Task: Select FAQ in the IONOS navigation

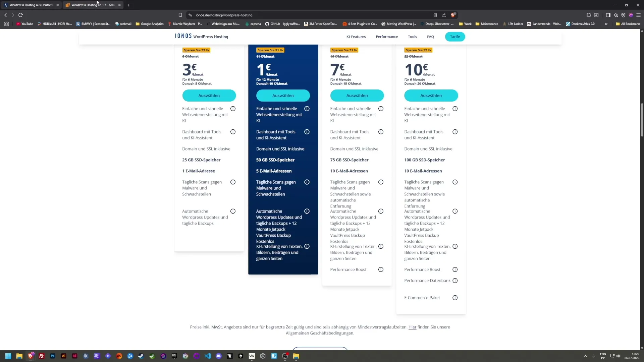Action: pyautogui.click(x=430, y=37)
